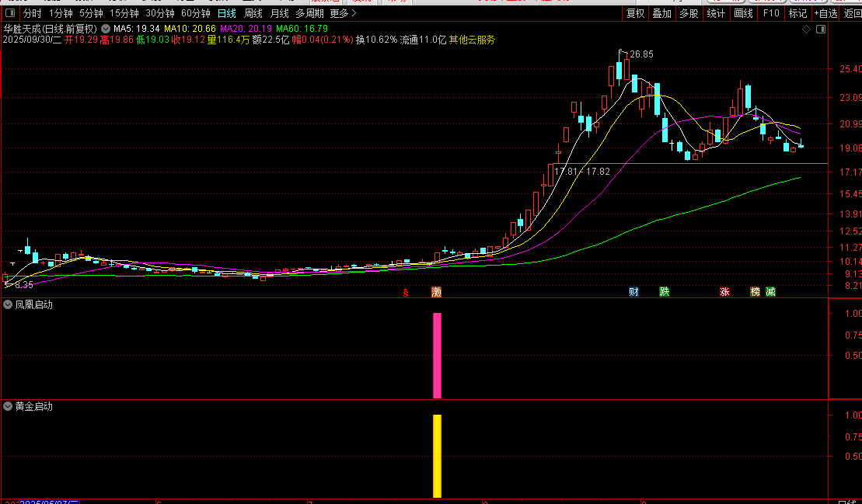Click the 8.35 low price label
The height and width of the screenshot is (504, 862).
tap(24, 285)
